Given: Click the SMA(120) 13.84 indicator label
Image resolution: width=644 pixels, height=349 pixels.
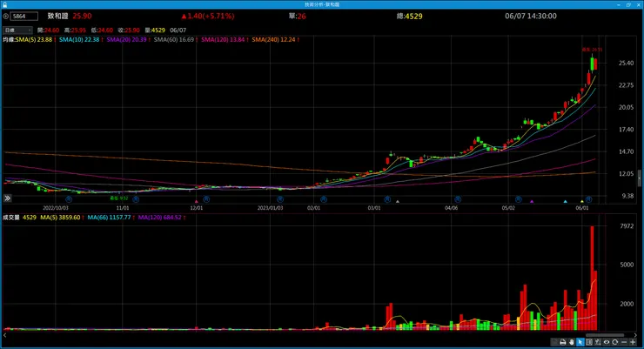Looking at the screenshot, I should 223,39.
